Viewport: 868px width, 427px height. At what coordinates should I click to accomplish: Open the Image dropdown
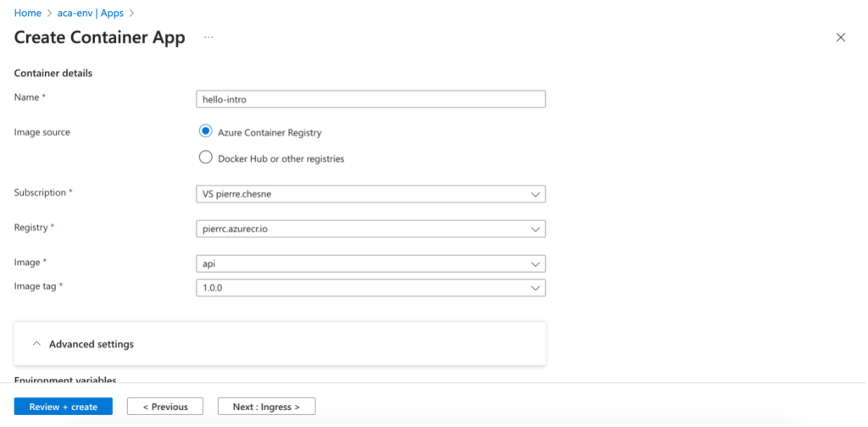[x=370, y=263]
